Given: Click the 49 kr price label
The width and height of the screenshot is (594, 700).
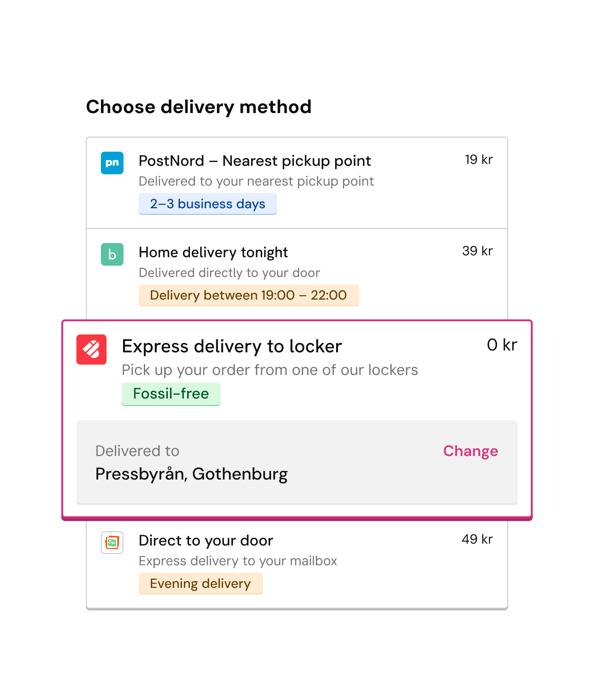Looking at the screenshot, I should 477,539.
